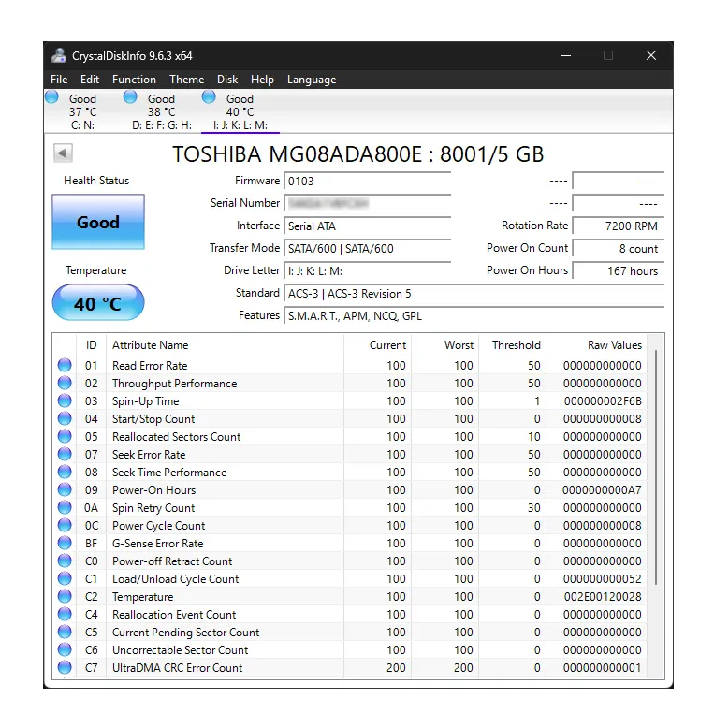Image resolution: width=714 pixels, height=728 pixels.
Task: Open the Theme menu
Action: point(186,80)
